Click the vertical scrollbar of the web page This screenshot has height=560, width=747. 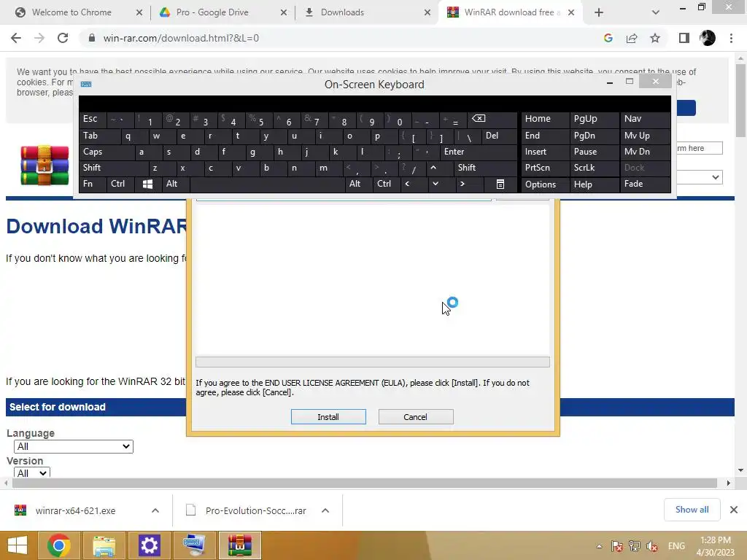[740, 100]
